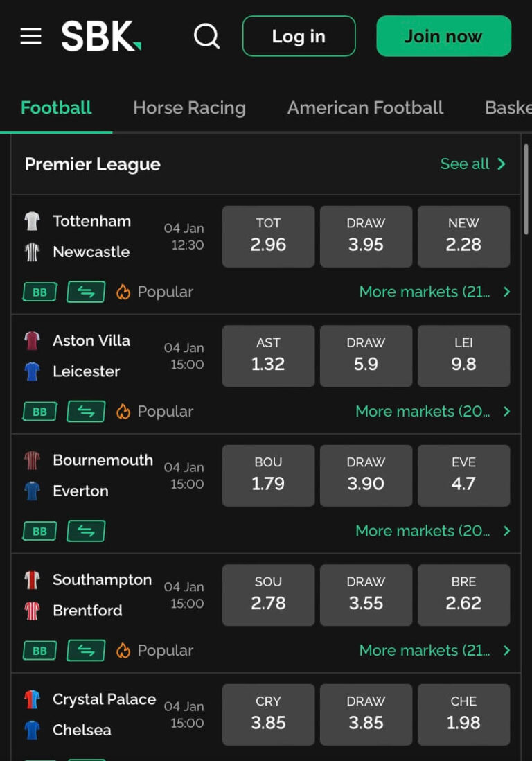
Task: Select the 2.96 odds for Tottenham win
Action: 268,236
